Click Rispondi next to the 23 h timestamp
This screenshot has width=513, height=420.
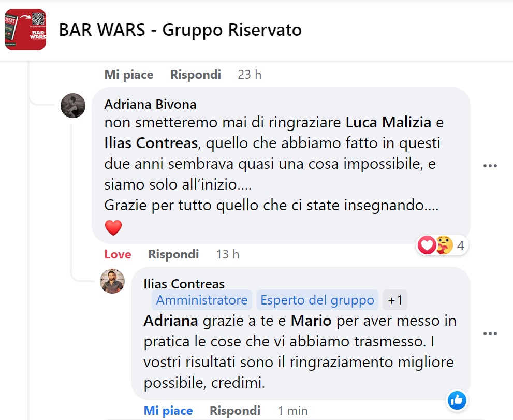[x=196, y=75]
